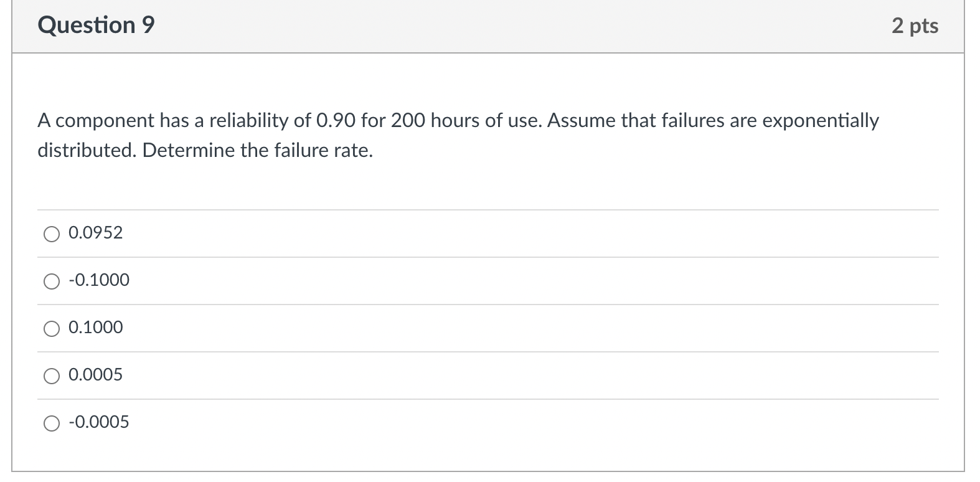This screenshot has height=482, width=980.
Task: Select the -0.0005 radio button
Action: point(52,423)
